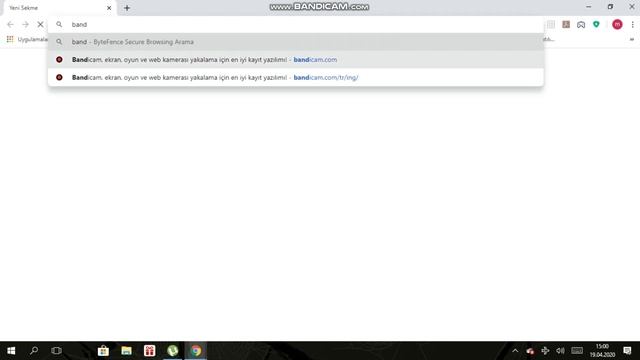640x360 pixels.
Task: Open Chrome's three-dot menu
Action: point(632,24)
